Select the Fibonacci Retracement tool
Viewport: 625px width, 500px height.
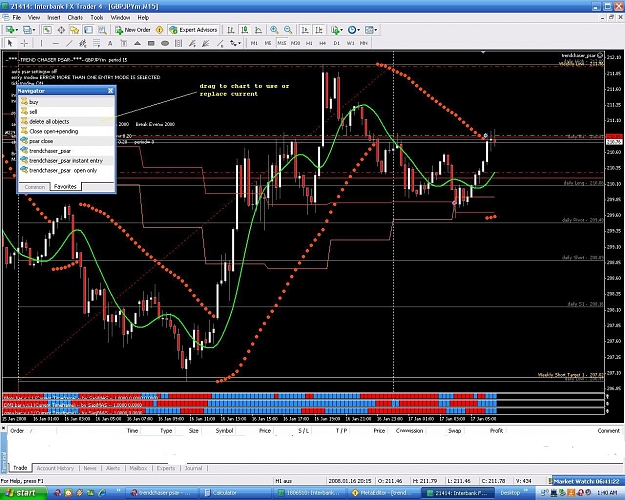(96, 43)
